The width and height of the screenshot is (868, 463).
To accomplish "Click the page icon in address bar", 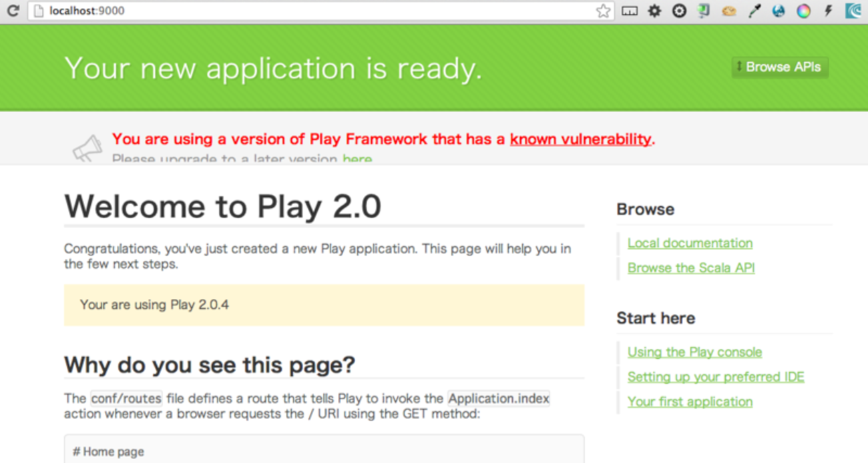I will pyautogui.click(x=38, y=11).
